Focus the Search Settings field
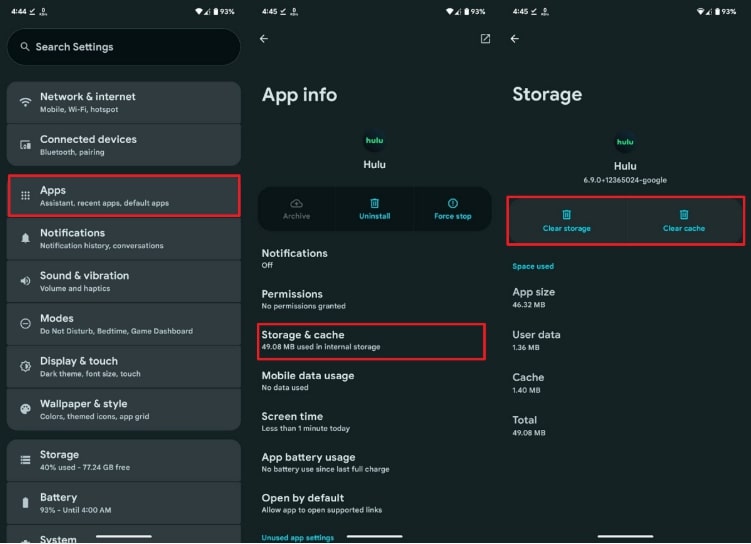 (x=124, y=47)
